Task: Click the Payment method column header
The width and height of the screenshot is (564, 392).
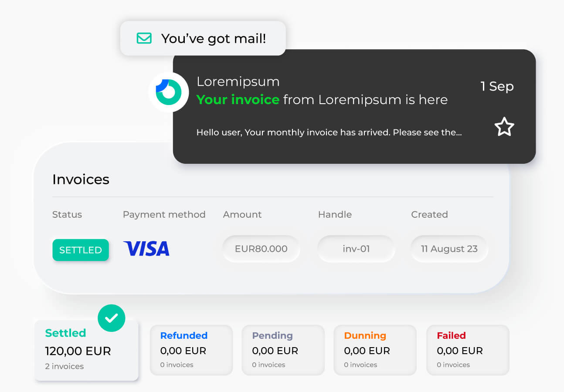Action: tap(164, 215)
